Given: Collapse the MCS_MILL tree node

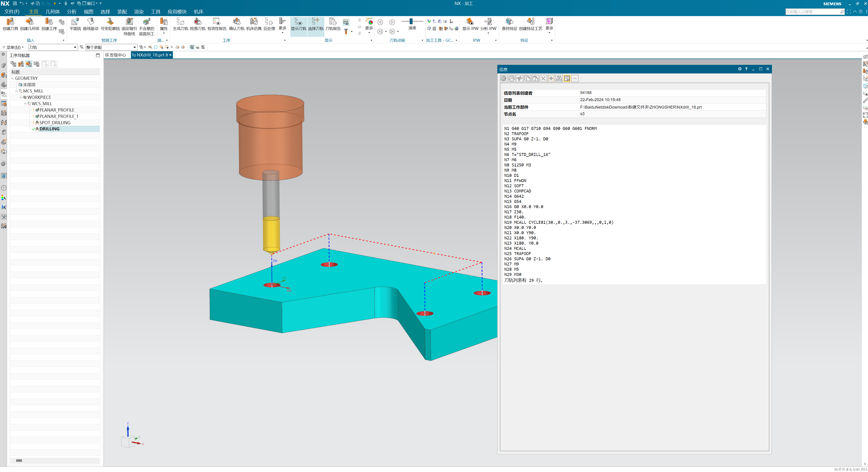Looking at the screenshot, I should 17,91.
